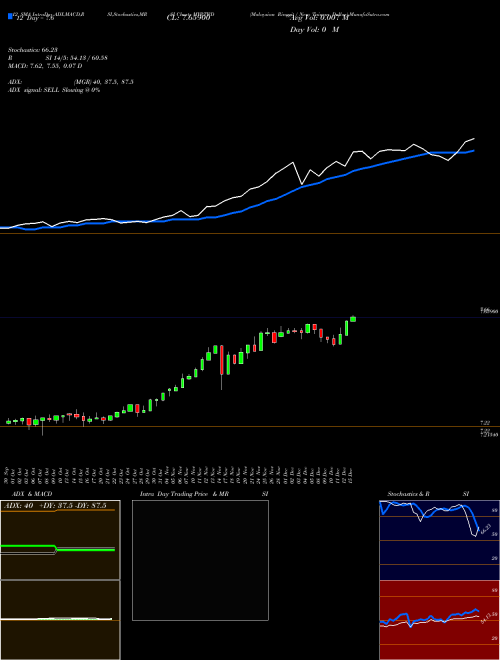Screen dimensions: 500x660
Task: Select the 'Stochastics: 66.23' reading
Action: [33, 50]
